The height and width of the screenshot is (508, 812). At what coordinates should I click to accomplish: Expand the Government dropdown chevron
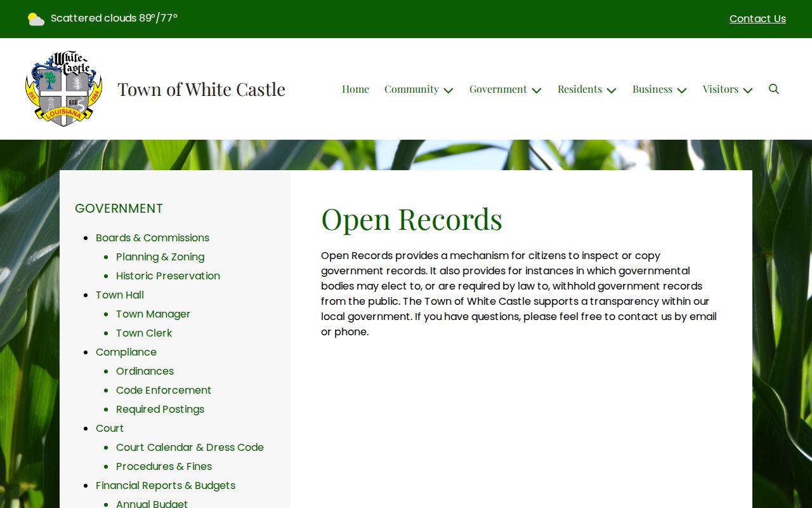click(x=537, y=90)
